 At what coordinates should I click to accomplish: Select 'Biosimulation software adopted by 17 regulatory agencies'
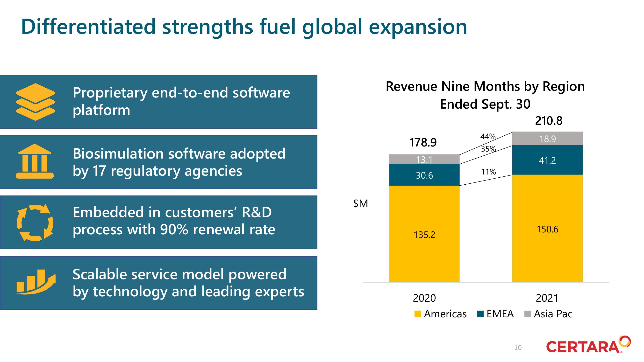(x=179, y=162)
